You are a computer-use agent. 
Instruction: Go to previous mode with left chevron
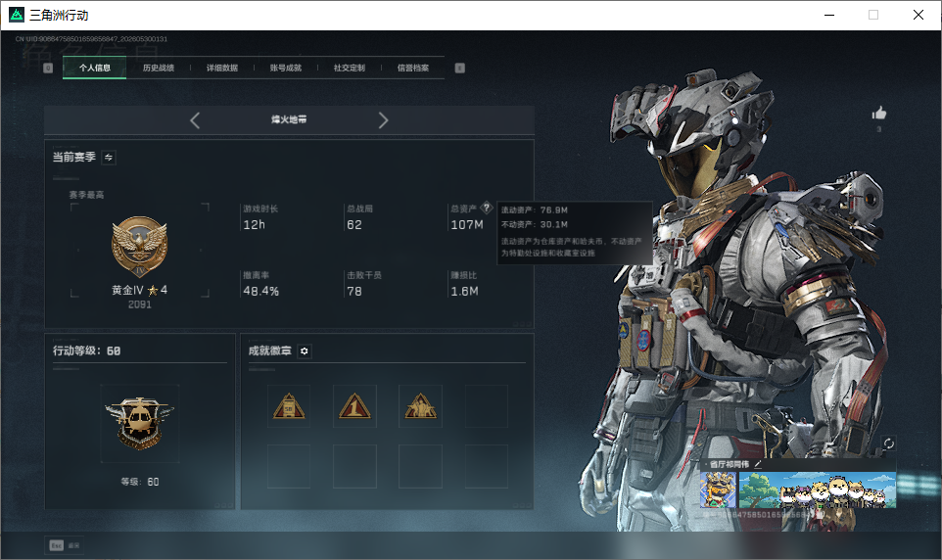pos(195,120)
